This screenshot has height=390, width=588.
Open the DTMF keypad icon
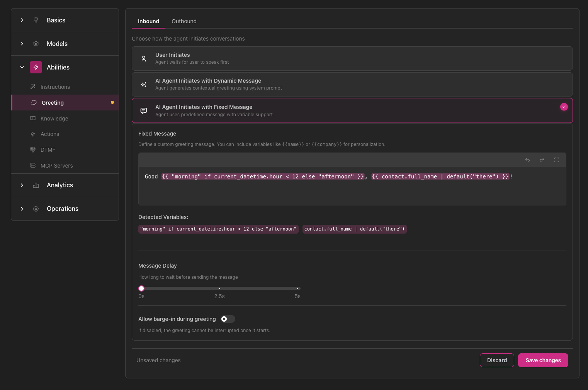coord(33,149)
